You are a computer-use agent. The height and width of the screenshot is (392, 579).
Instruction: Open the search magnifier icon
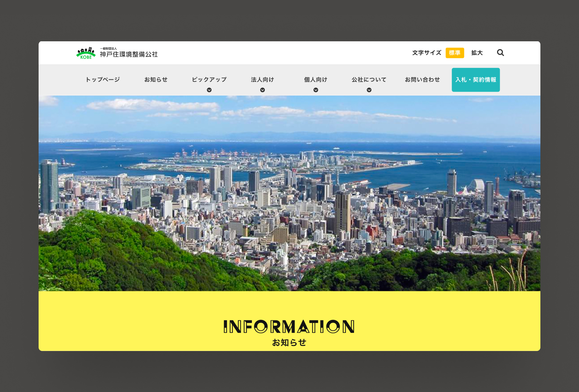(x=500, y=53)
